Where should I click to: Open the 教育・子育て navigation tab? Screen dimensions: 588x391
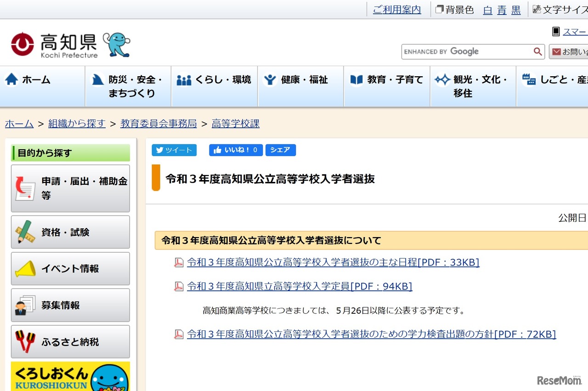click(x=387, y=86)
